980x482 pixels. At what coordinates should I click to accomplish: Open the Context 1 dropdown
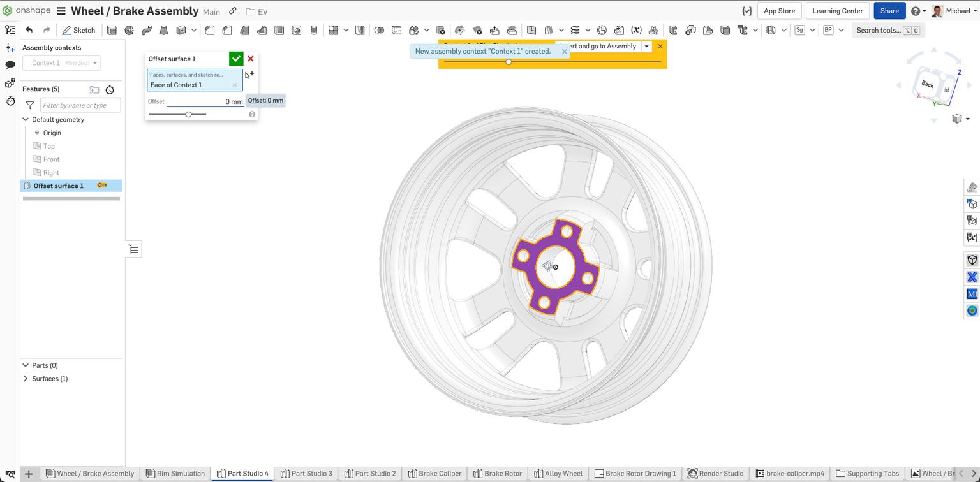tap(94, 62)
